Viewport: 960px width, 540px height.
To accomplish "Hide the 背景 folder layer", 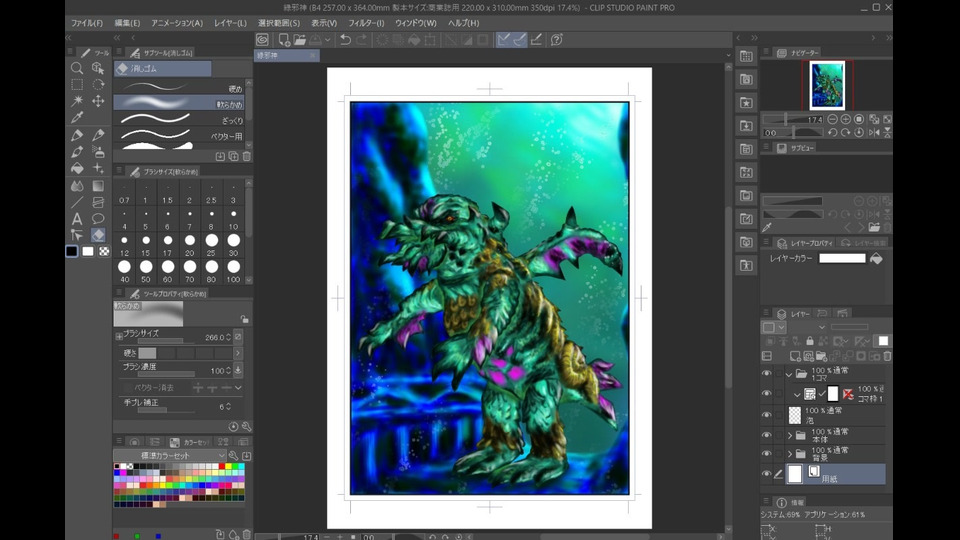I will pyautogui.click(x=767, y=454).
